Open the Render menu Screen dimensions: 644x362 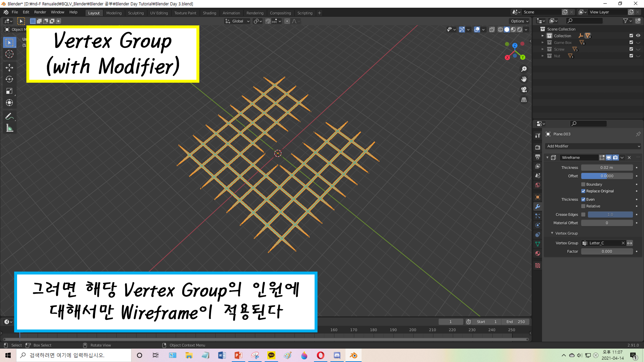(x=40, y=12)
